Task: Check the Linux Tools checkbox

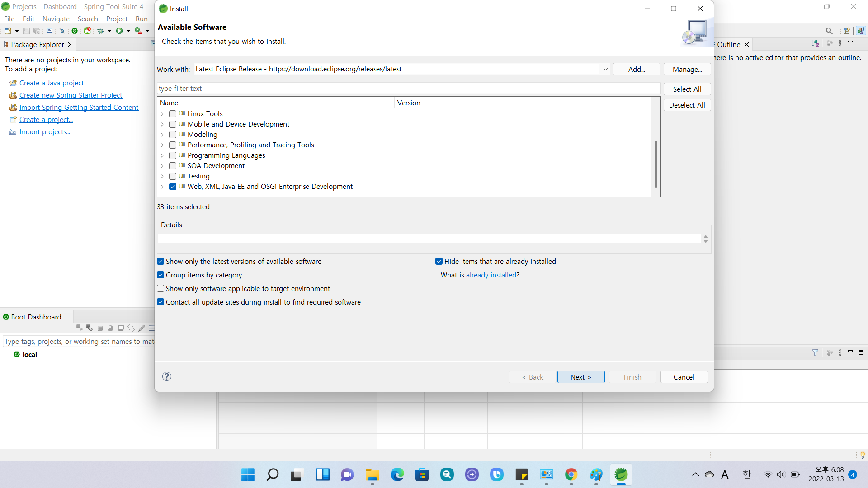Action: click(173, 114)
